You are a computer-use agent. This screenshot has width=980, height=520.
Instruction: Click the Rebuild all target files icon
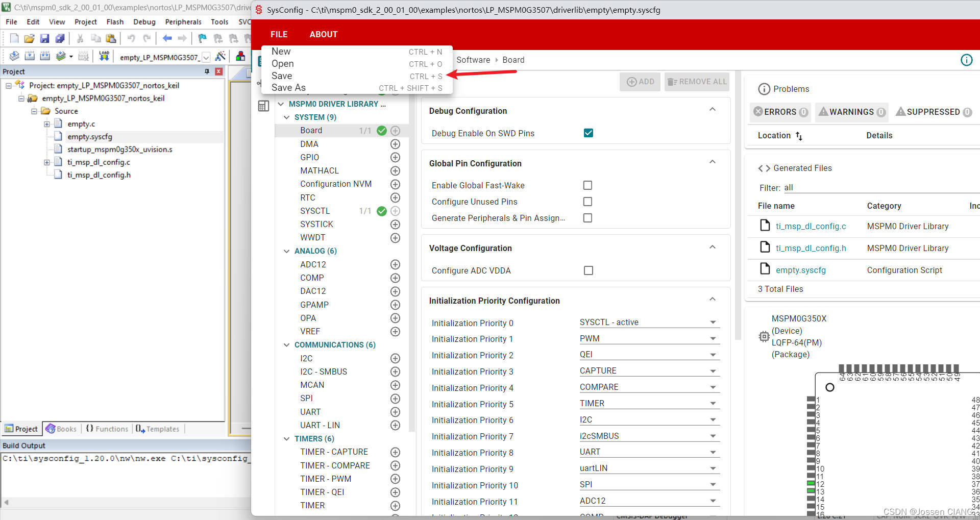pos(45,56)
